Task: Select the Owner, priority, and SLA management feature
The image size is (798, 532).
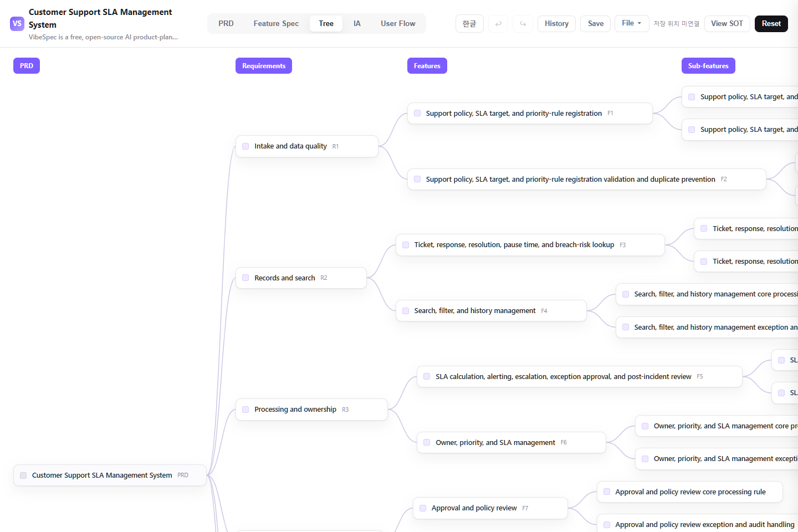Action: [x=511, y=442]
